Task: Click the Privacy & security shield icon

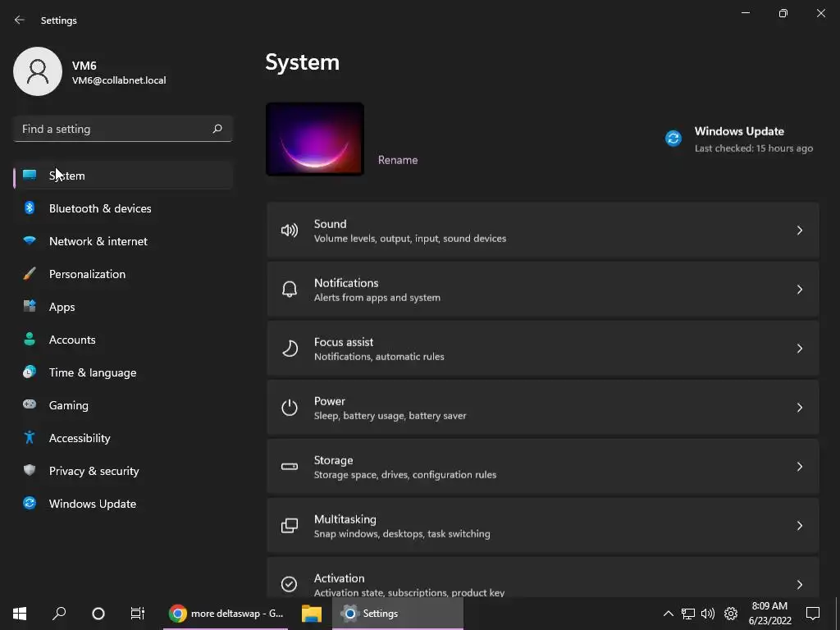Action: point(30,470)
